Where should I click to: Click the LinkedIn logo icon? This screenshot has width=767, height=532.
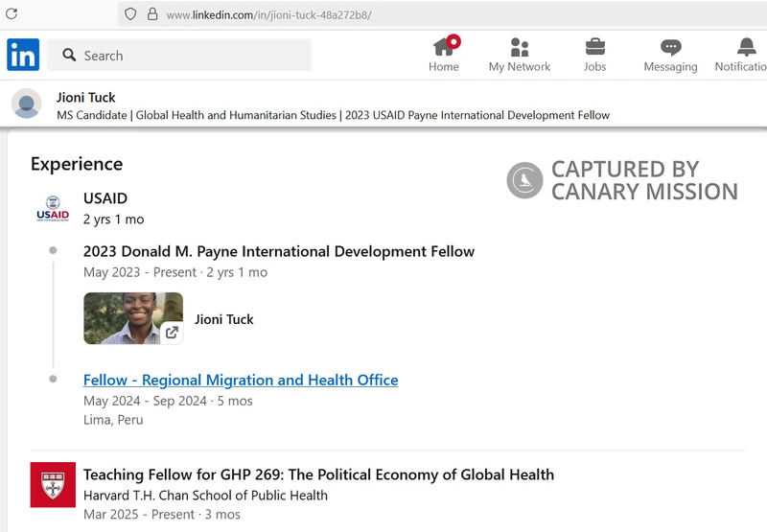[23, 55]
